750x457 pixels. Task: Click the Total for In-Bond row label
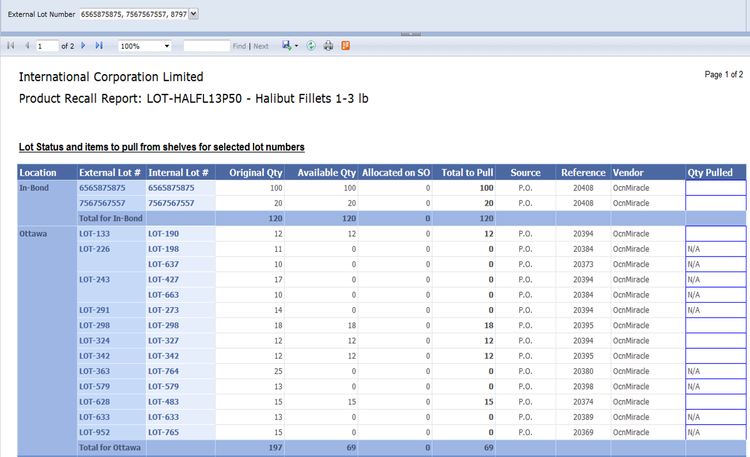(x=110, y=218)
